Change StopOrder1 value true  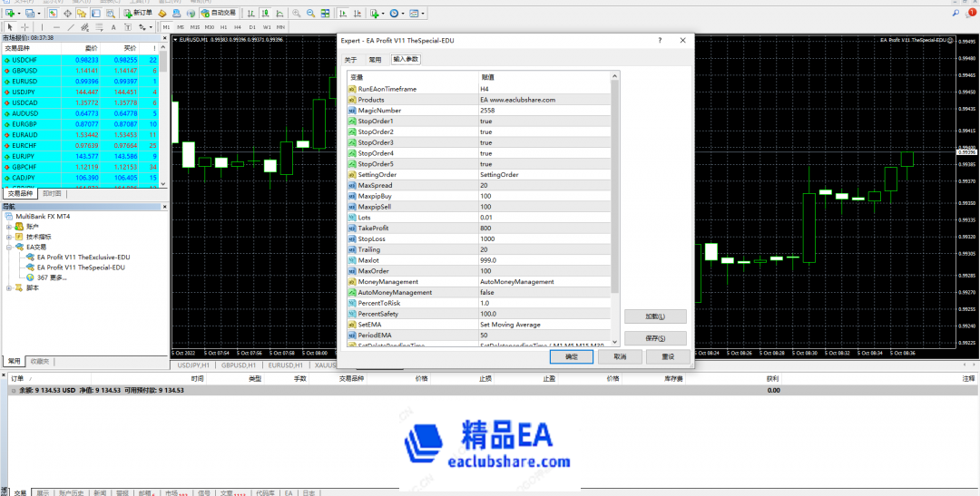tap(544, 122)
